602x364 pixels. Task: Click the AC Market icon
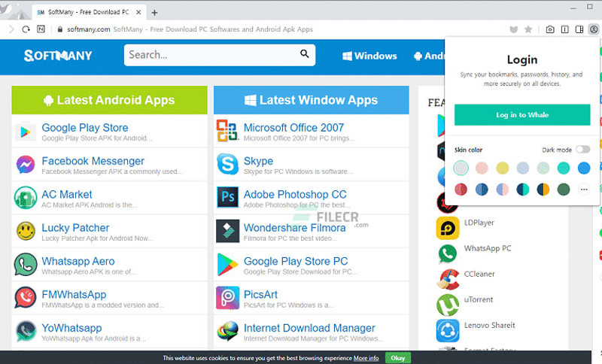(26, 198)
